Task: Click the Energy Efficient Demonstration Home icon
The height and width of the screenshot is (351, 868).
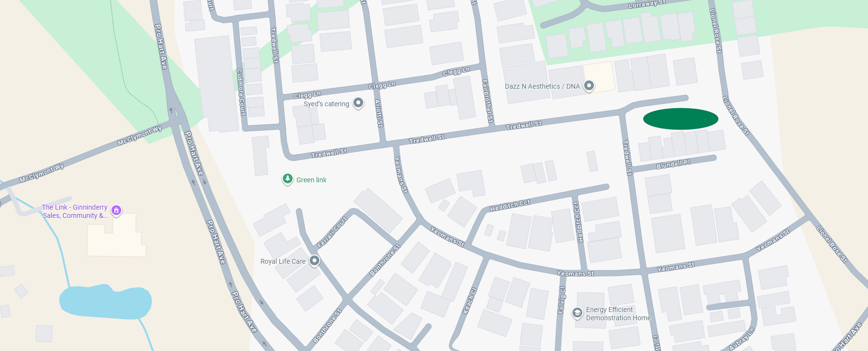Action: point(577,313)
